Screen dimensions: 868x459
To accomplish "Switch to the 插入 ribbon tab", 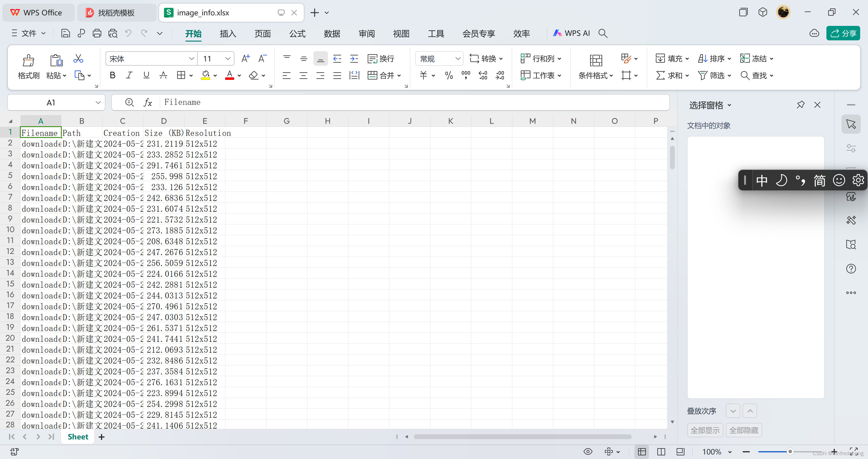I will pyautogui.click(x=228, y=34).
